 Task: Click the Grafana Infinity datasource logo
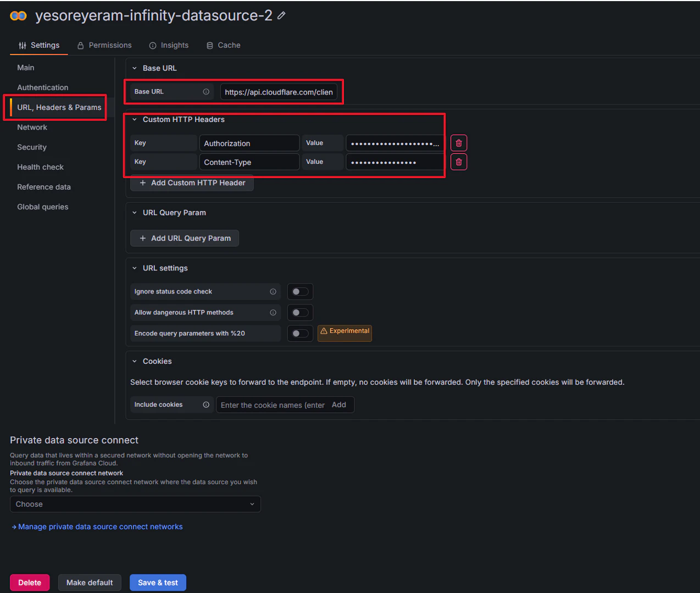click(x=18, y=16)
